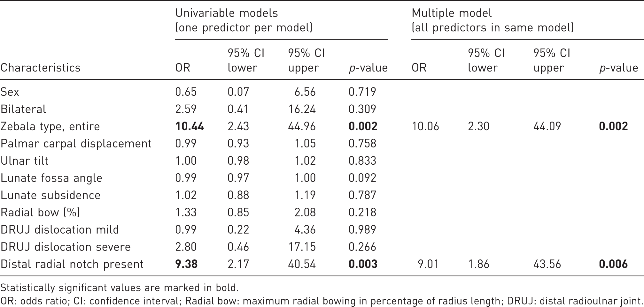Click the Bilateral row label

[23, 109]
